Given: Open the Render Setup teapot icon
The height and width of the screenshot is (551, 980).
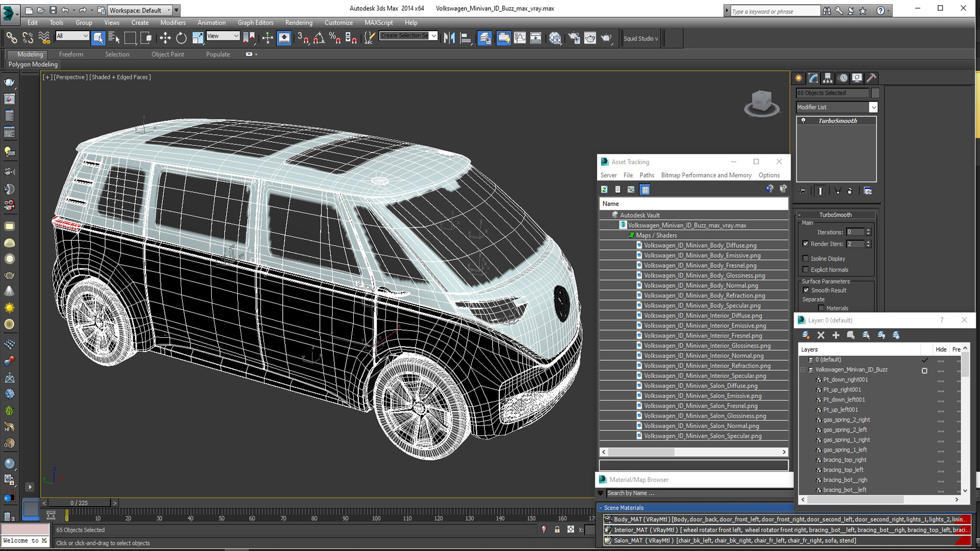Looking at the screenshot, I should coord(574,38).
